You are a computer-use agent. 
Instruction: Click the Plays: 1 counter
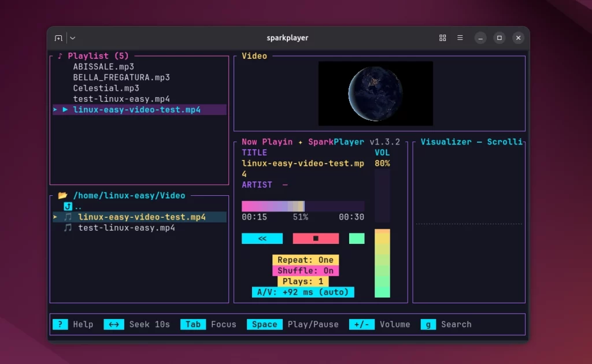point(303,281)
